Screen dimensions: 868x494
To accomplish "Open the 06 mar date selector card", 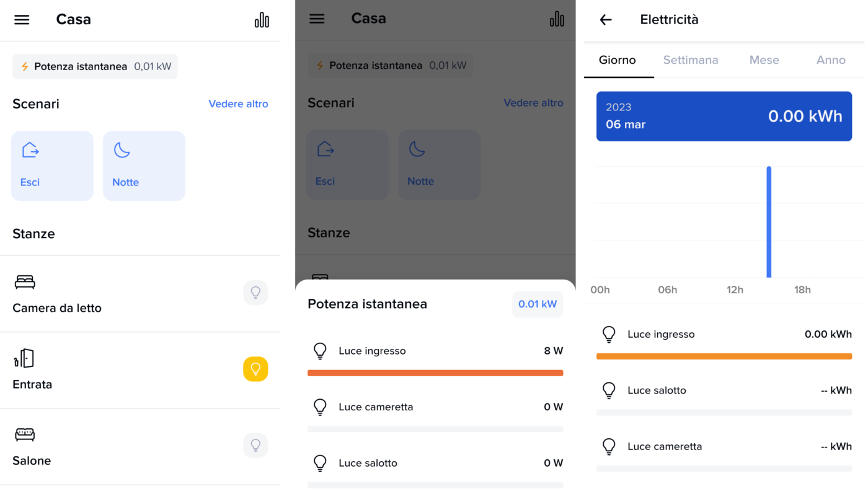I will click(x=724, y=116).
